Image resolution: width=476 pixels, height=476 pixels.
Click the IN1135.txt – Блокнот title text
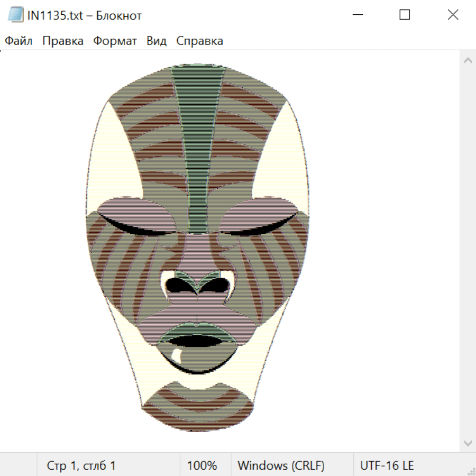click(85, 15)
